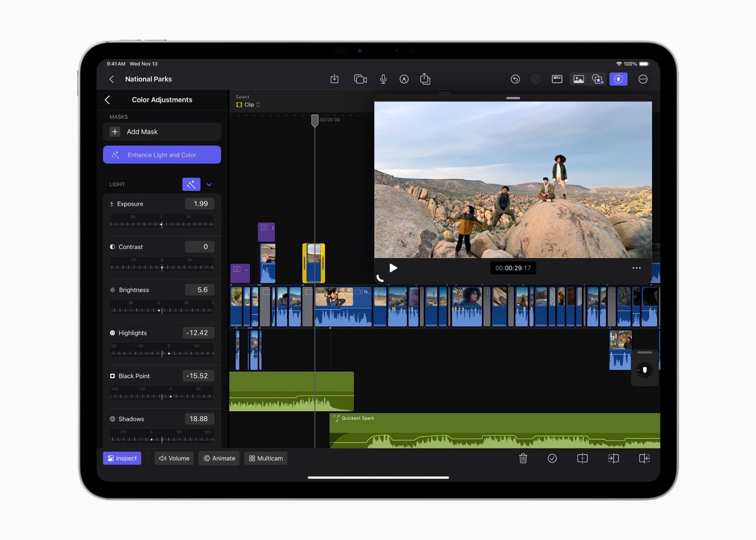Tap the import media icon
This screenshot has height=540, width=756.
click(x=334, y=79)
